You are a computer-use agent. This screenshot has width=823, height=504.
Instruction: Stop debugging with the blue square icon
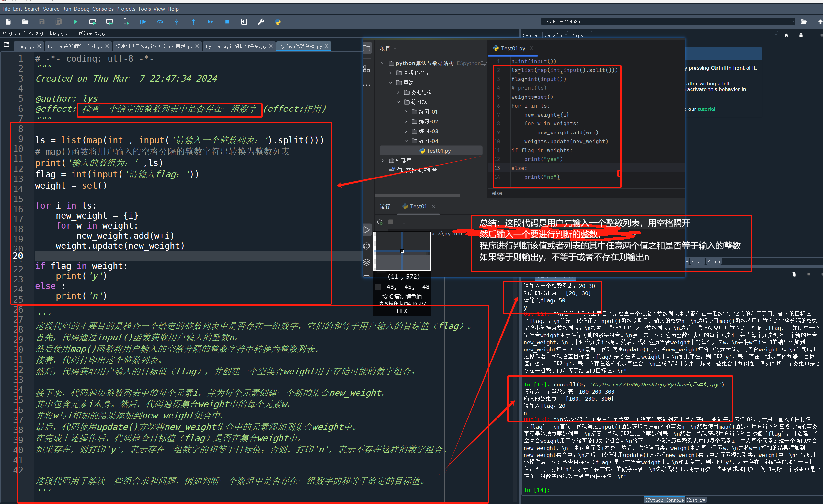[227, 22]
